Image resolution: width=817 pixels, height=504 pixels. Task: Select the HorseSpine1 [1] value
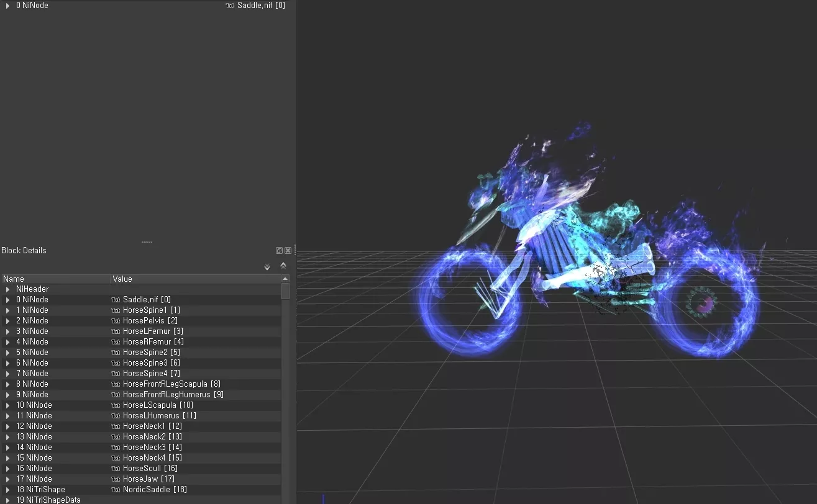click(x=152, y=310)
